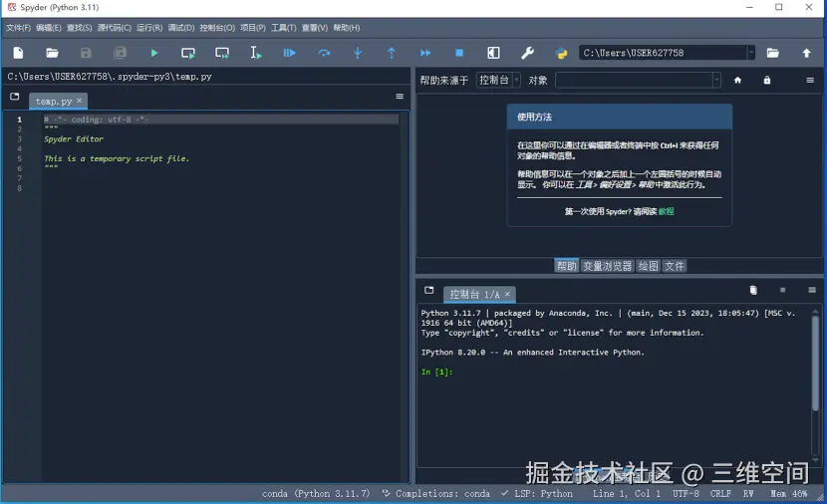
Task: Open PYTHONPATH manager python icon
Action: (x=561, y=53)
